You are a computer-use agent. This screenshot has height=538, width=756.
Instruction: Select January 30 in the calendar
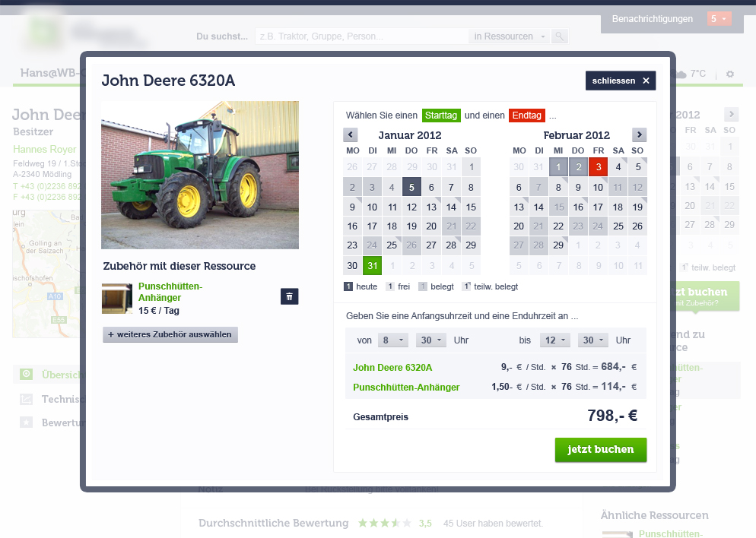click(x=352, y=265)
